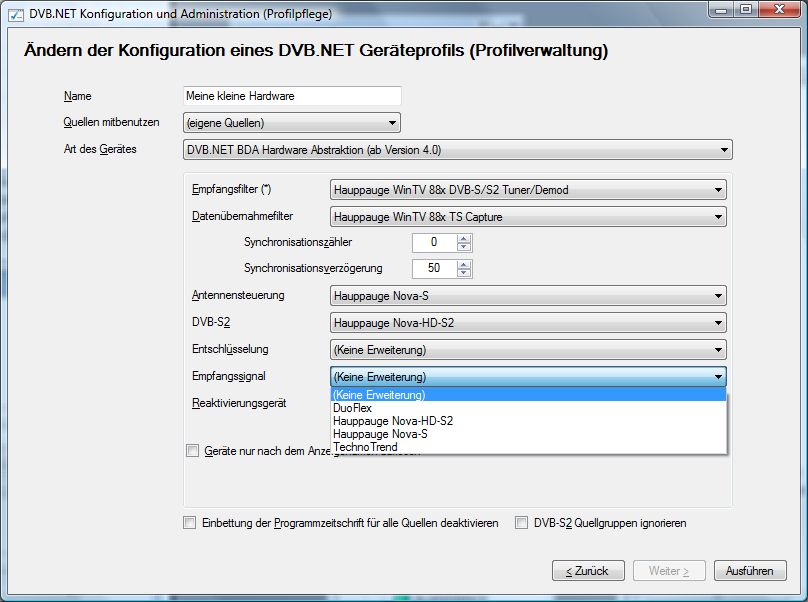Select 'Hauppauge Nova-S' list entry
The image size is (808, 602).
(380, 434)
